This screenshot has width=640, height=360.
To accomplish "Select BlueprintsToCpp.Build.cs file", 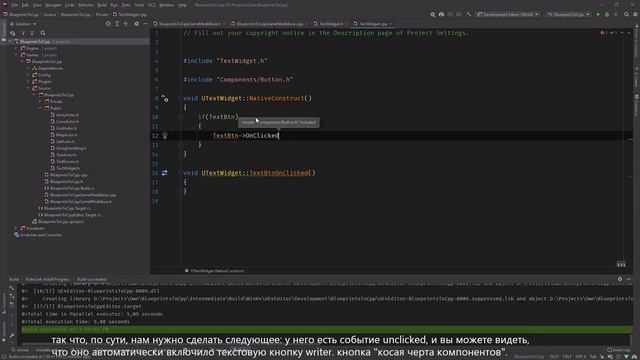I will [69, 188].
